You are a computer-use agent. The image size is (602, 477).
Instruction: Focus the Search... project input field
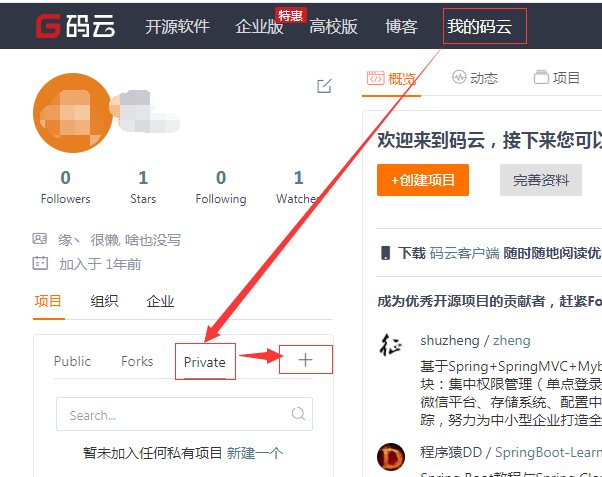pos(184,414)
